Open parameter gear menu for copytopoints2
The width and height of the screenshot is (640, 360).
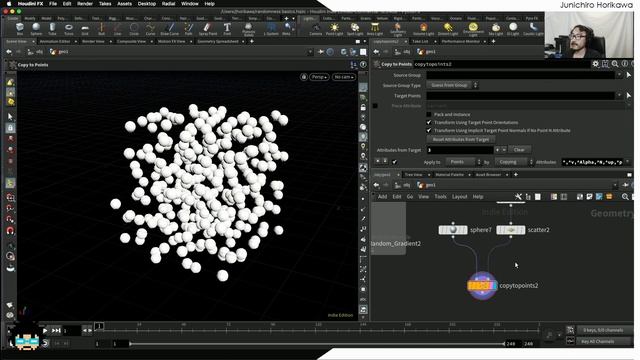point(596,64)
